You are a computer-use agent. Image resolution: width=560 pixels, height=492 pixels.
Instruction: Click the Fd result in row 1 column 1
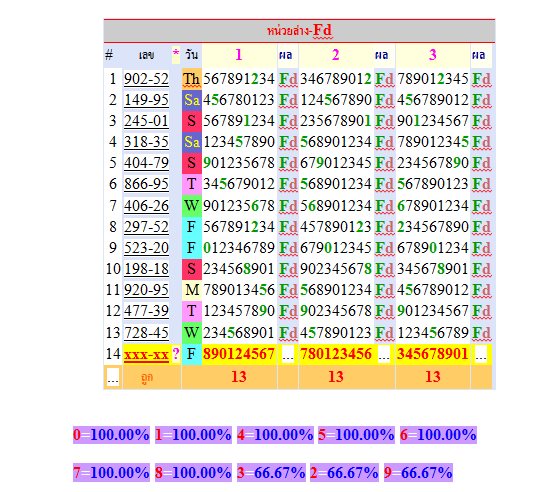pyautogui.click(x=288, y=79)
